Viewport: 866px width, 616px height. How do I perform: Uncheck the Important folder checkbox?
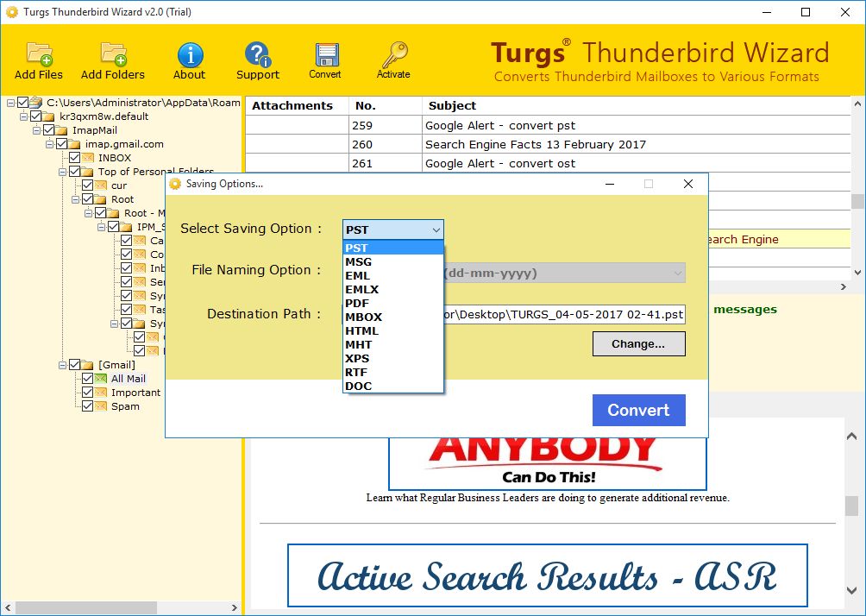(x=87, y=393)
